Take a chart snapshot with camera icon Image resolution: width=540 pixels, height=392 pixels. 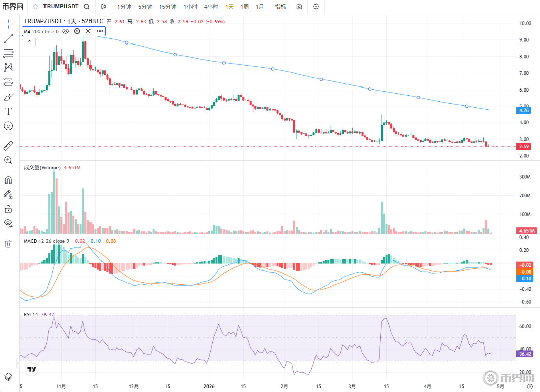[299, 7]
